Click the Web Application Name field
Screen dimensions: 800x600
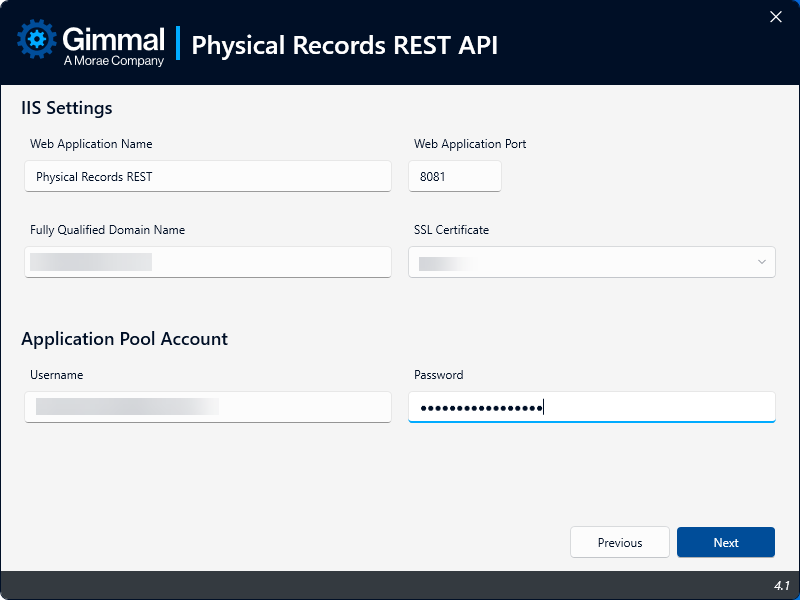[x=208, y=176]
